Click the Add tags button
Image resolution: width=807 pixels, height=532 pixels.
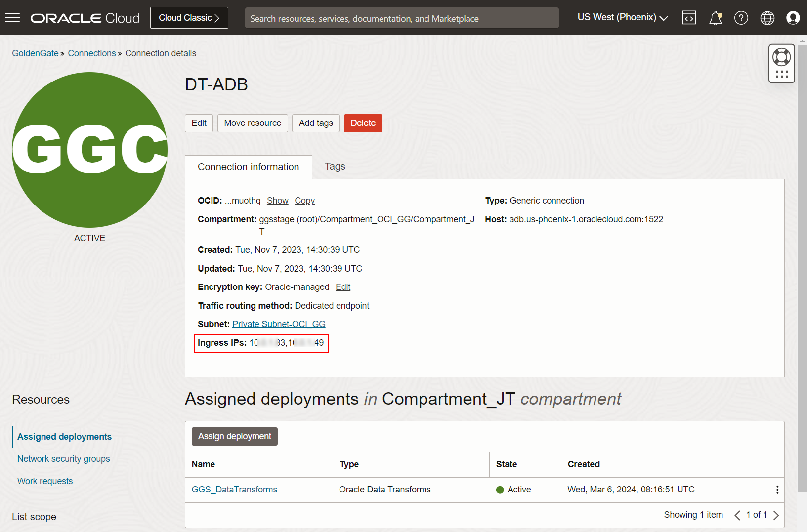[x=316, y=123]
